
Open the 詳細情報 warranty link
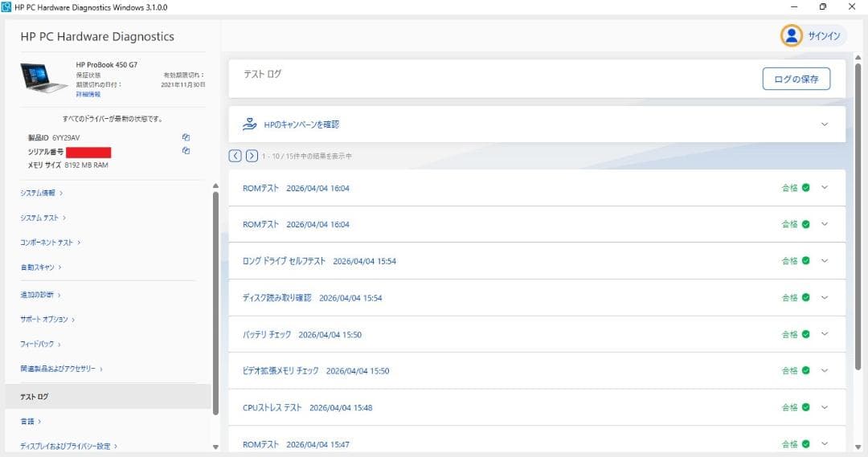click(x=88, y=95)
